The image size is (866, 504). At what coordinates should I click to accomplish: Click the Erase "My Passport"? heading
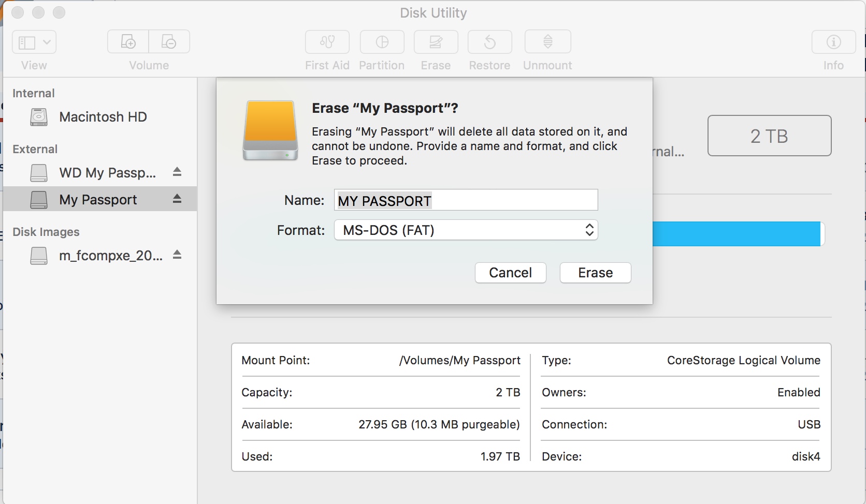pos(385,108)
